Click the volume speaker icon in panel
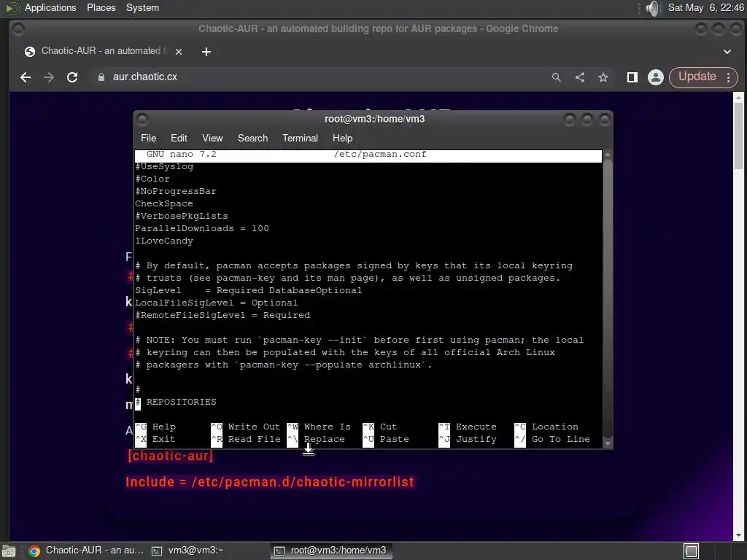 [x=654, y=8]
